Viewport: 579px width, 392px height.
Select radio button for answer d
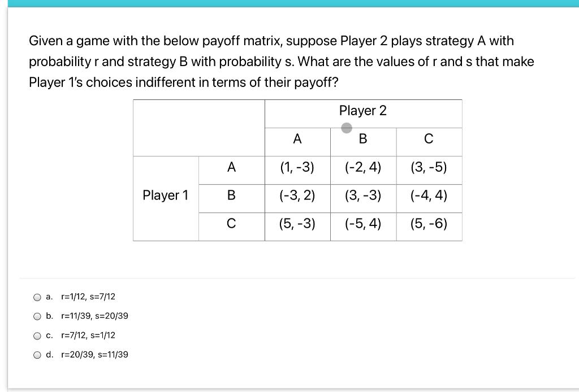[37, 354]
